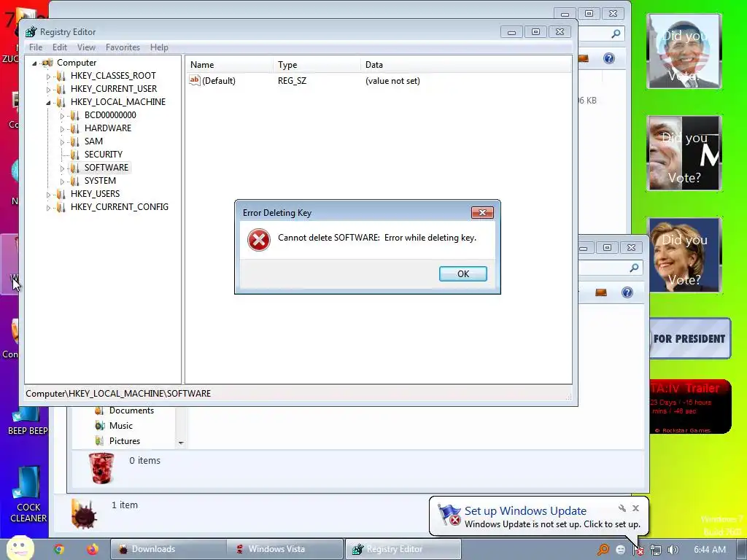Open the COCK CLEANER desktop icon
The image size is (747, 560).
tap(28, 494)
